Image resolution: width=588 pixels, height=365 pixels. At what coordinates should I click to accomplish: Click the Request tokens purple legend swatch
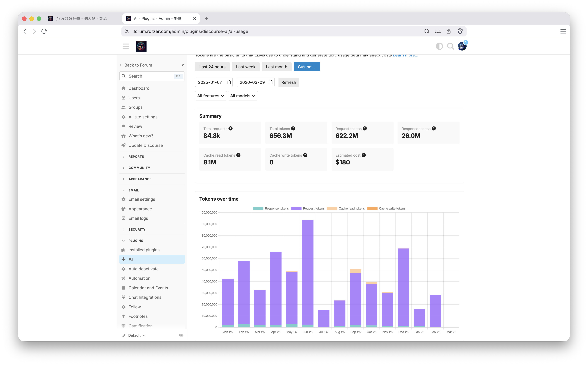pyautogui.click(x=296, y=208)
